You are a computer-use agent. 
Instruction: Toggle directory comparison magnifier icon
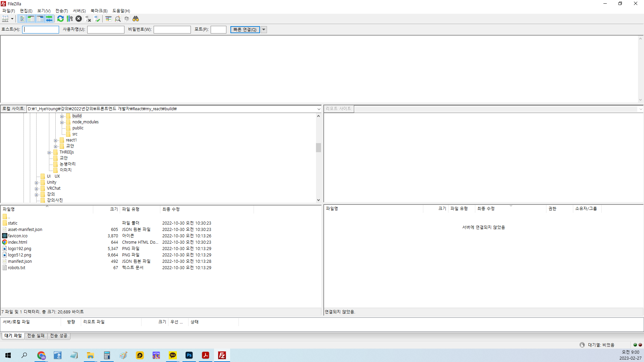point(118,19)
